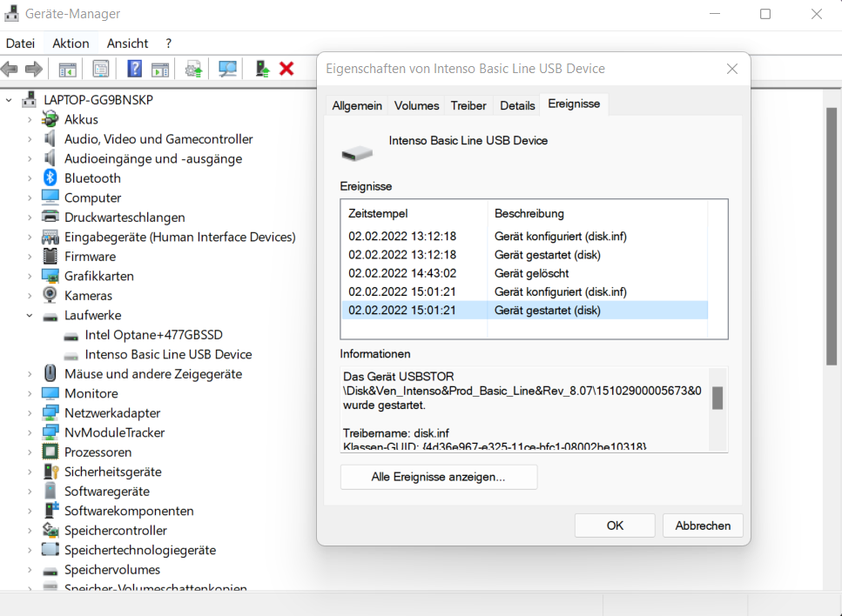
Task: Click the Bluetooth category icon
Action: point(50,177)
